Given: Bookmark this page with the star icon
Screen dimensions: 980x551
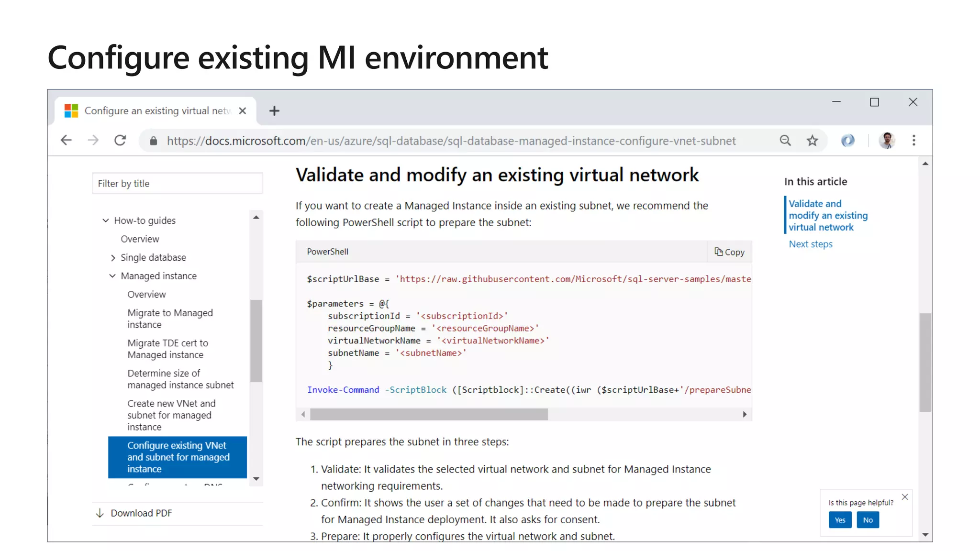Looking at the screenshot, I should (812, 140).
